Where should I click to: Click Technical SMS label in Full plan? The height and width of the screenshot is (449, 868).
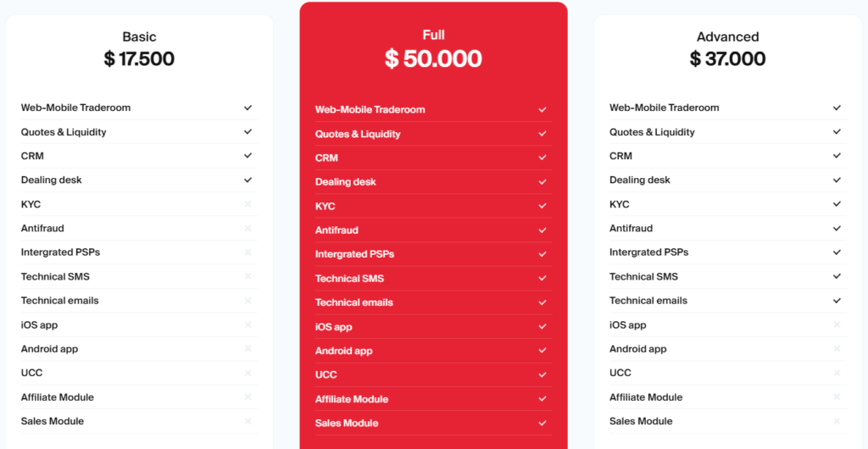click(x=349, y=279)
